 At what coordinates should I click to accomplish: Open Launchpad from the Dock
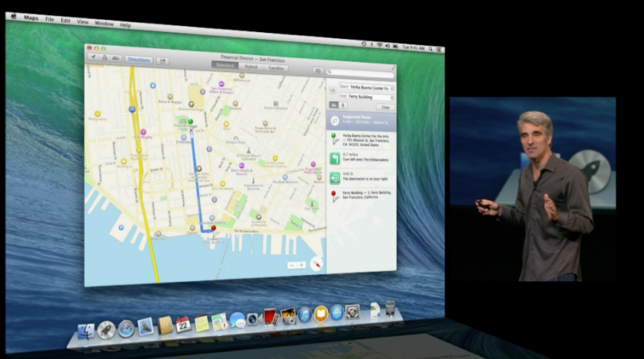tap(106, 330)
